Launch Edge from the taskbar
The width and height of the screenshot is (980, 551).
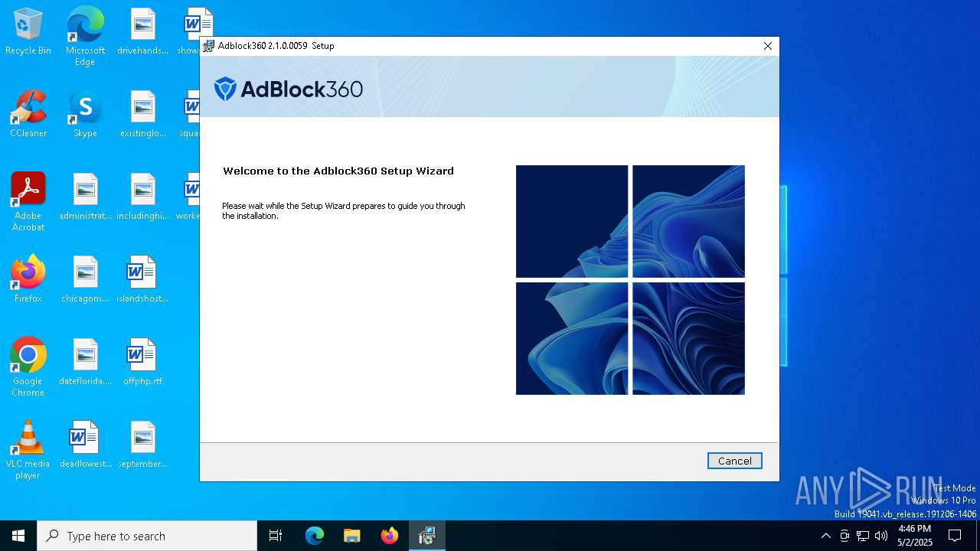pyautogui.click(x=315, y=536)
